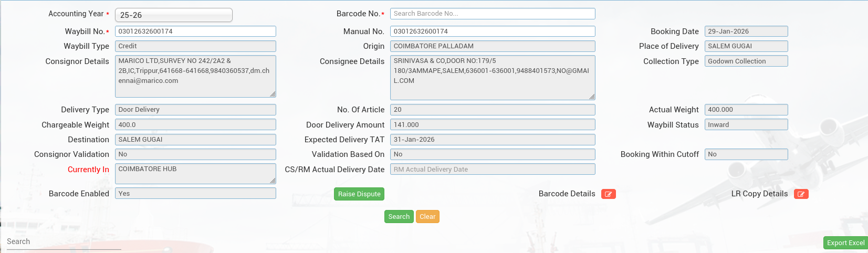
Task: Click resize handle of Consignor Details box
Action: point(273,94)
